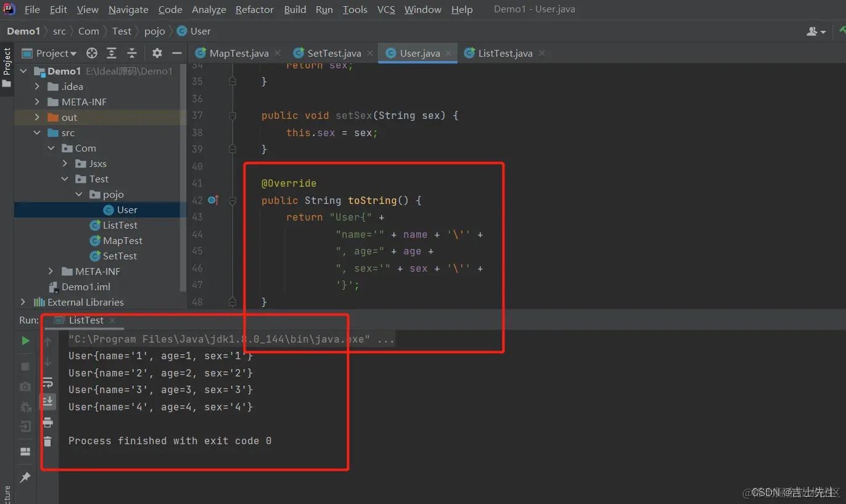Screen dimensions: 846x504
Task: Toggle soft-wrap in the Run console
Action: coord(47,383)
